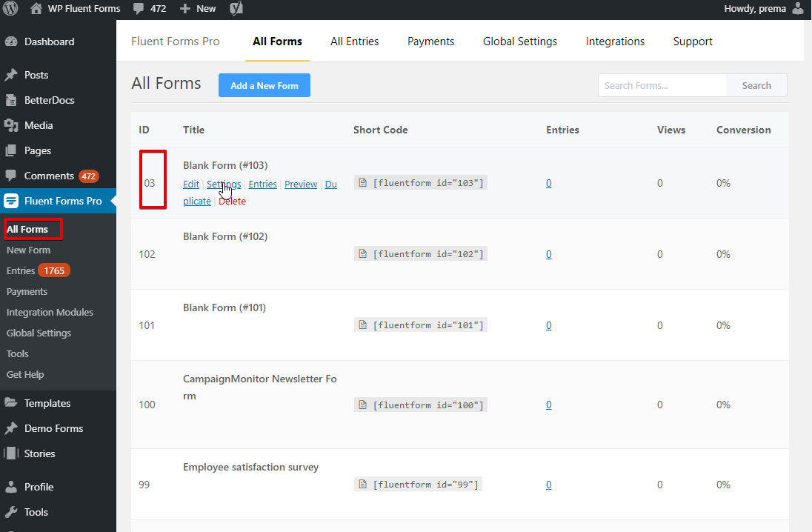Open the Global Settings tab
The width and height of the screenshot is (812, 532).
click(x=520, y=41)
